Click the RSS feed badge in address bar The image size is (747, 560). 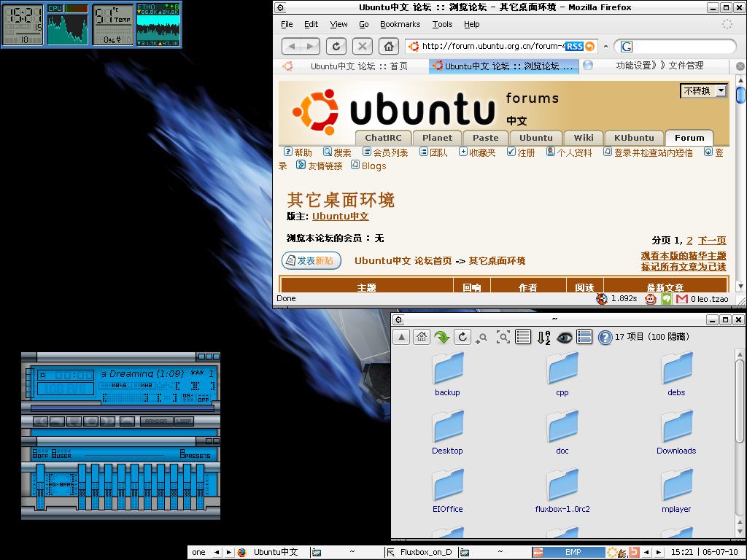575,46
